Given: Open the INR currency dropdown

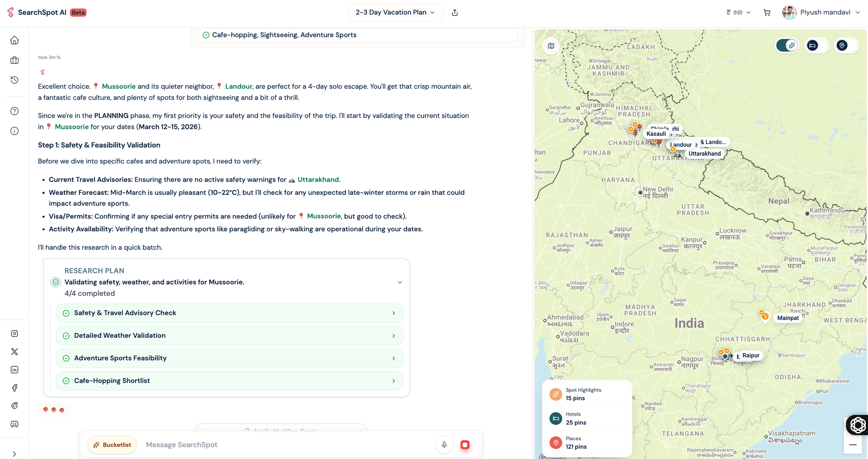Looking at the screenshot, I should pos(738,13).
